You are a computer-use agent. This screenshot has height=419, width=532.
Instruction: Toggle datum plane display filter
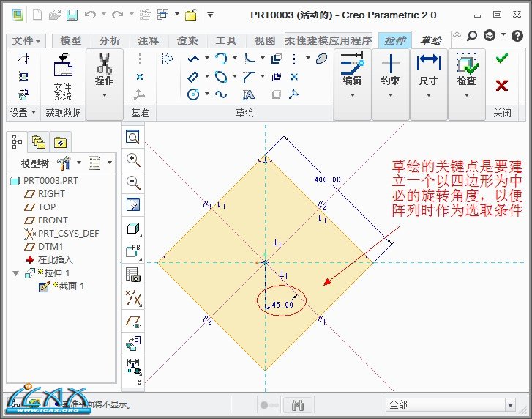click(133, 320)
